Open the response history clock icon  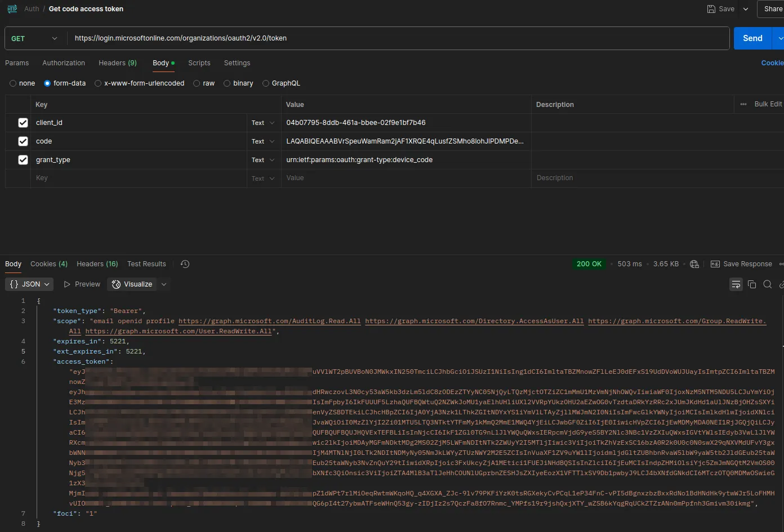point(185,264)
